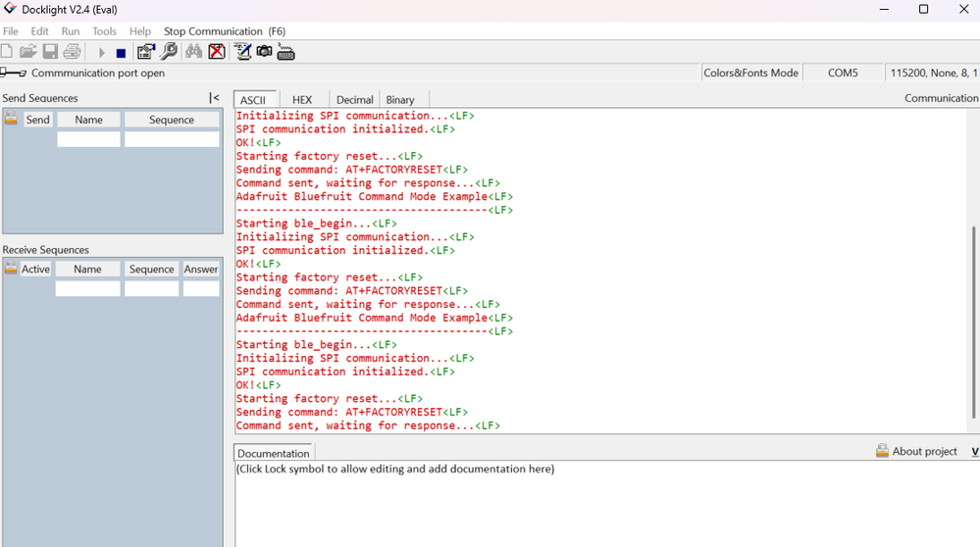The image size is (980, 547).
Task: Click the Name header in Send Sequences
Action: pyautogui.click(x=88, y=120)
